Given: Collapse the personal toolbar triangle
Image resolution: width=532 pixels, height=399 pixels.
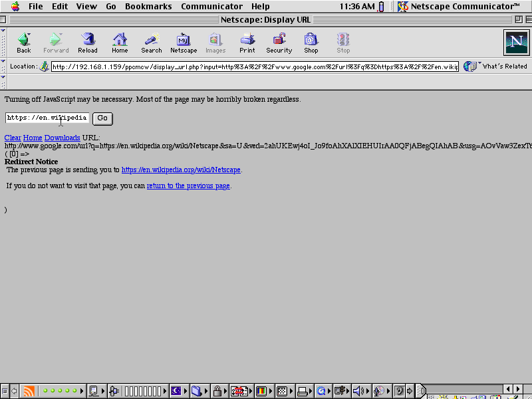Looking at the screenshot, I should [3, 77].
